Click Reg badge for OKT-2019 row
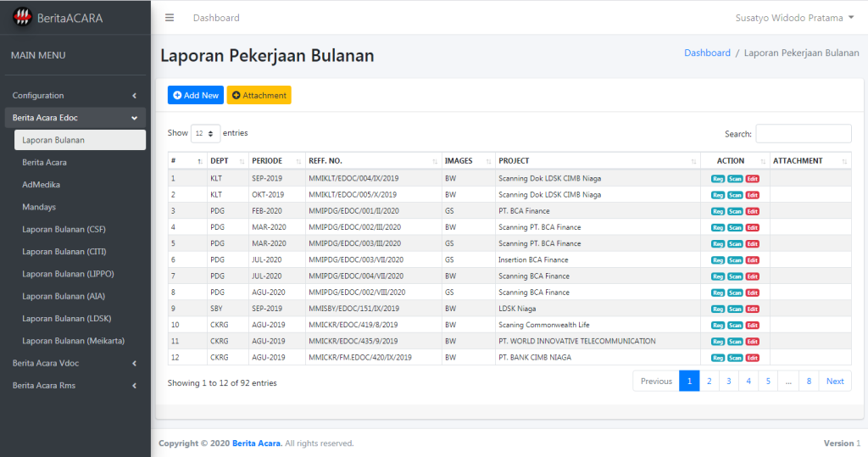This screenshot has height=457, width=868. (717, 195)
